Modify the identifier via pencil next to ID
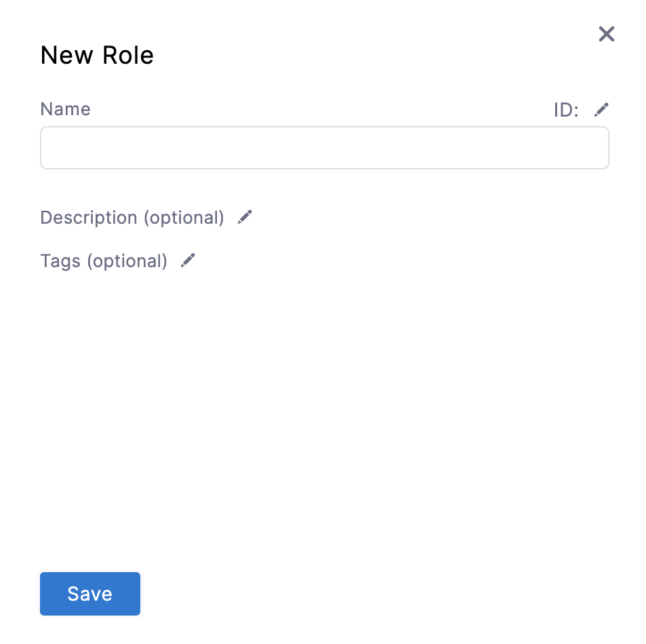 (x=601, y=110)
